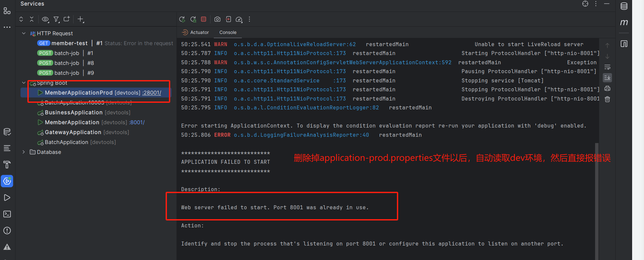Open the Problems tool window icon
The width and height of the screenshot is (644, 260).
coord(7,230)
